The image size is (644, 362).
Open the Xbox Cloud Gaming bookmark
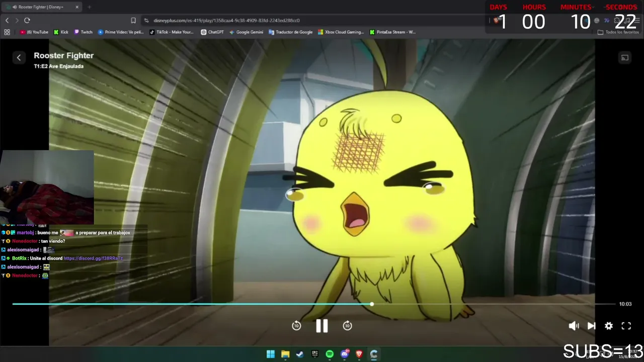341,32
